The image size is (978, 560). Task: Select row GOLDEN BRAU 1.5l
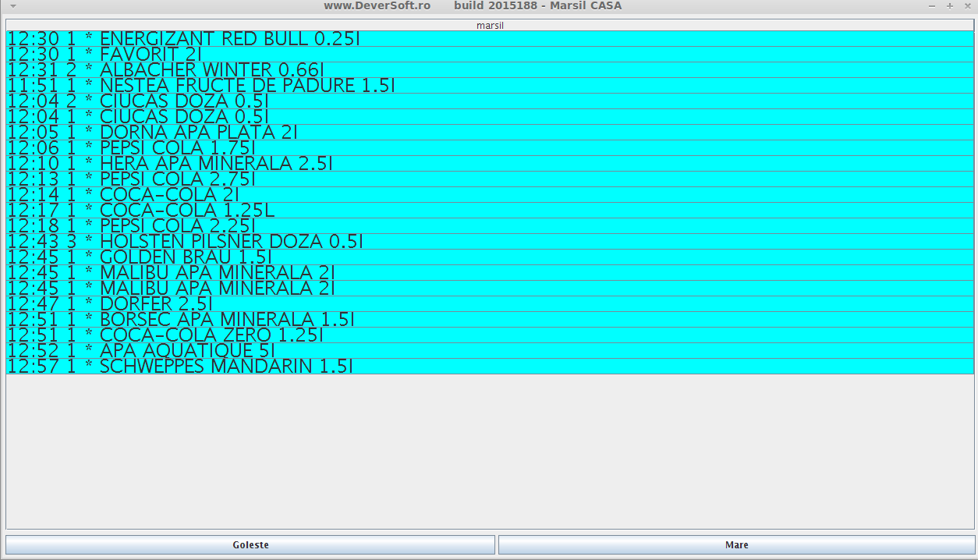490,257
